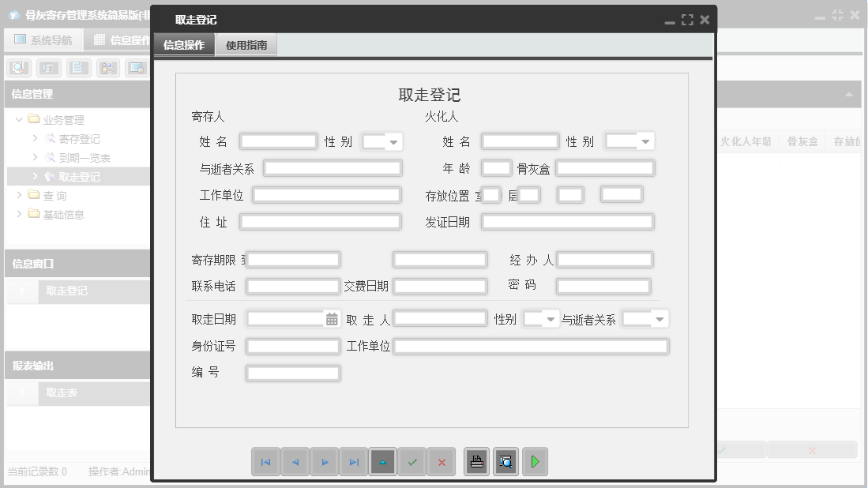Open the 取走人 与逝者关系 dropdown
Screen dimensions: 868x488
pyautogui.click(x=661, y=317)
